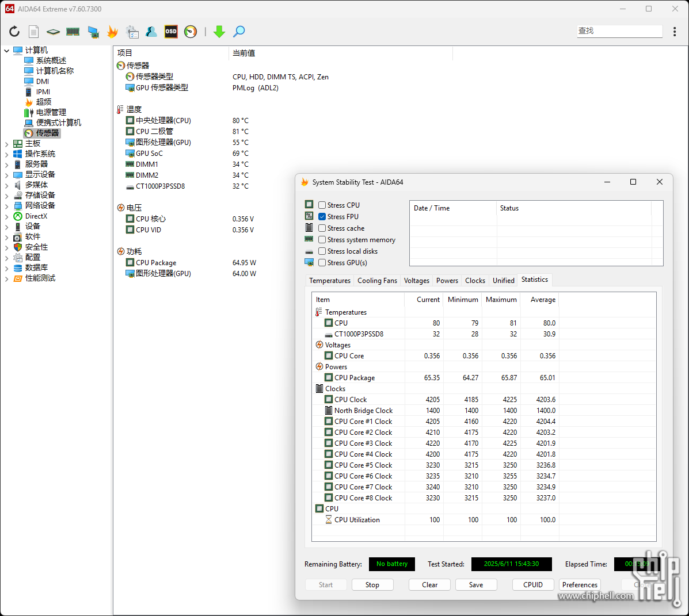Switch to the Cooling Fans tab
The image size is (689, 616).
click(x=377, y=281)
